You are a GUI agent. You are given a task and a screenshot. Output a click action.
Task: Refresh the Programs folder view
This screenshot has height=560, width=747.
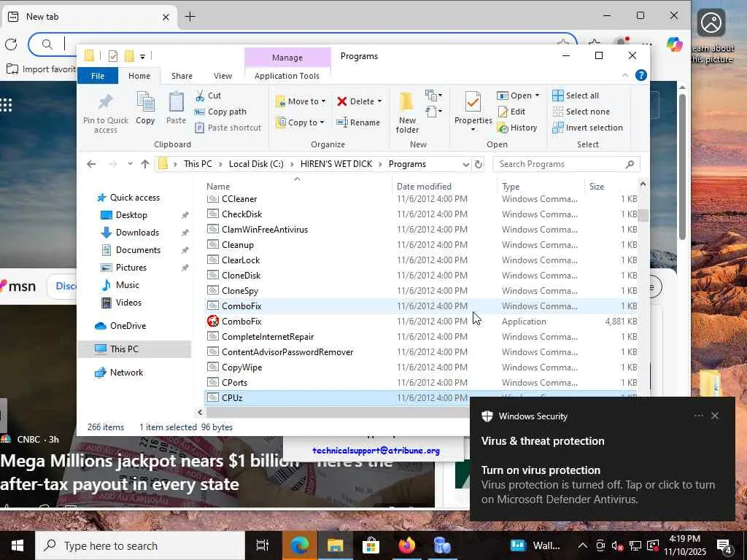tap(479, 164)
